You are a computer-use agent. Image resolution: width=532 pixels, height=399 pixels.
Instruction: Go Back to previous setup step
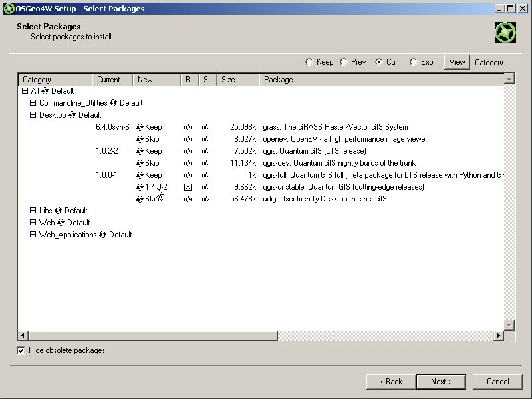coord(391,382)
